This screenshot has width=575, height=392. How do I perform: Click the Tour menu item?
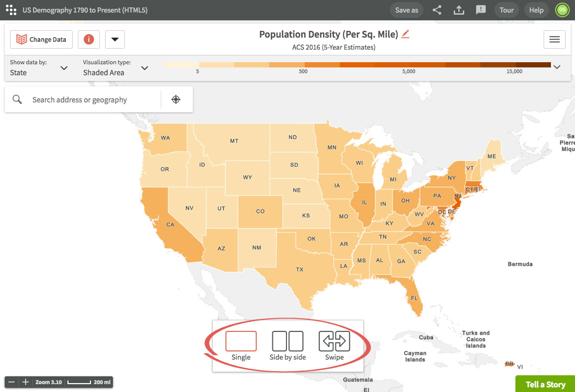point(506,10)
